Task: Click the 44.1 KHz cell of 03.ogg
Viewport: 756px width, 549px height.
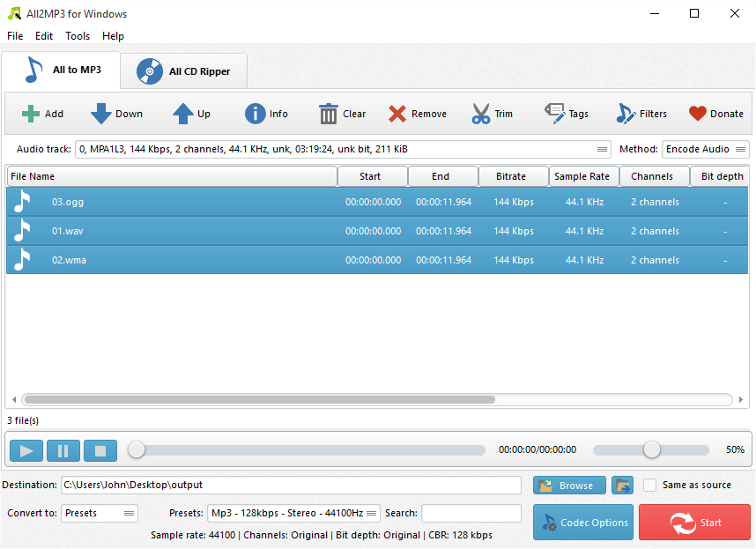Action: tap(584, 202)
